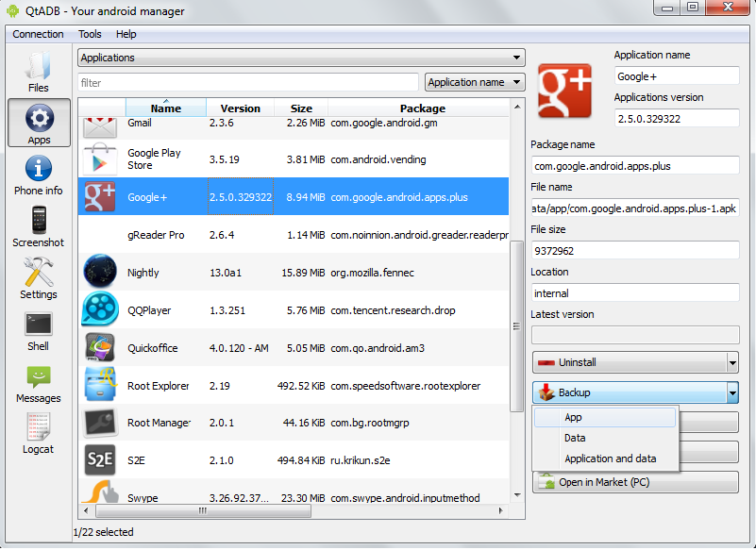The width and height of the screenshot is (756, 550).
Task: Expand the Applications combo box
Action: pos(301,58)
